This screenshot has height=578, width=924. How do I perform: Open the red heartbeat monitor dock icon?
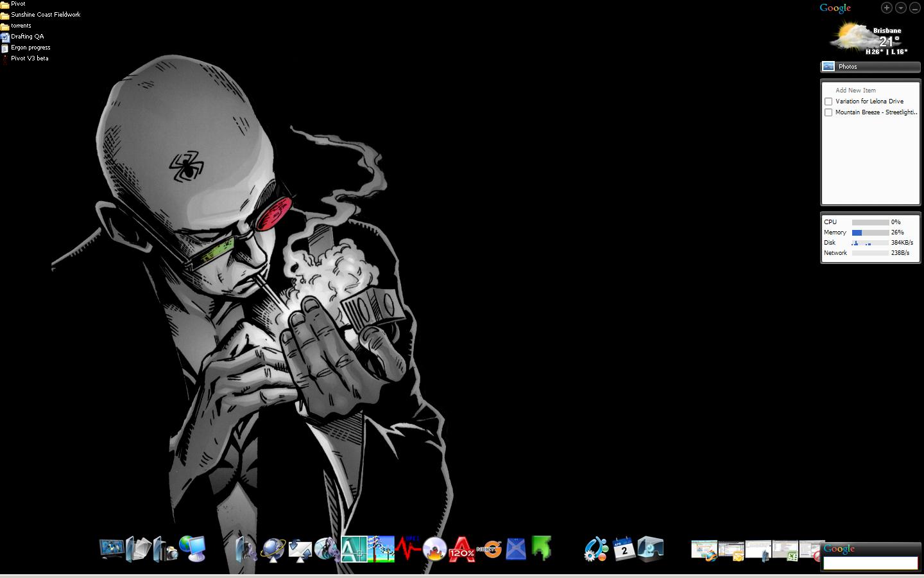tap(407, 548)
